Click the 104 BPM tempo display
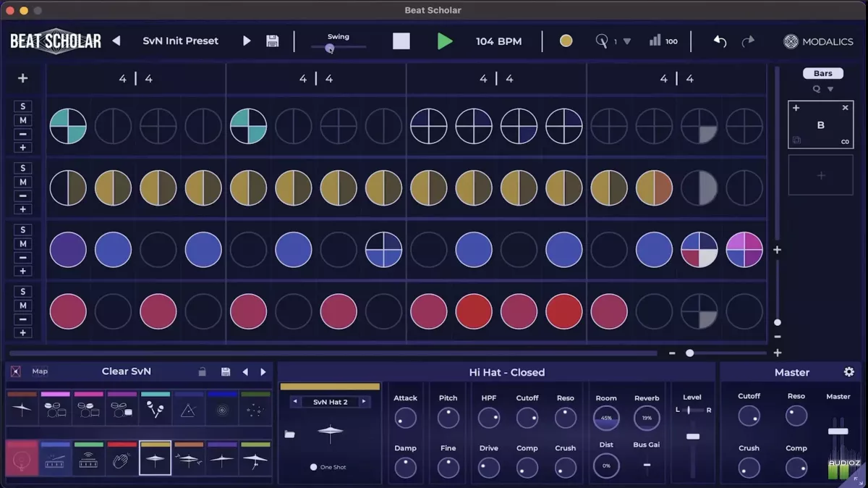 (x=498, y=41)
